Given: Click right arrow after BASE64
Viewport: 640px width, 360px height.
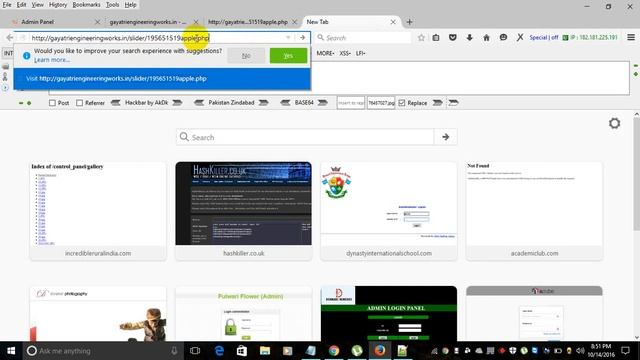Looking at the screenshot, I should tap(323, 103).
